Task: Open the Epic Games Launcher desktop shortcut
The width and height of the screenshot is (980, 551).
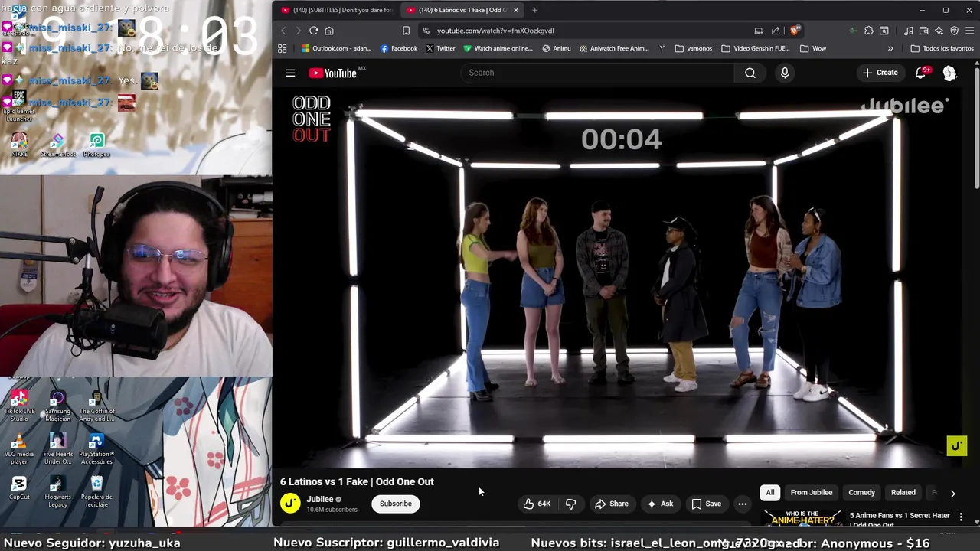Action: pos(19,106)
